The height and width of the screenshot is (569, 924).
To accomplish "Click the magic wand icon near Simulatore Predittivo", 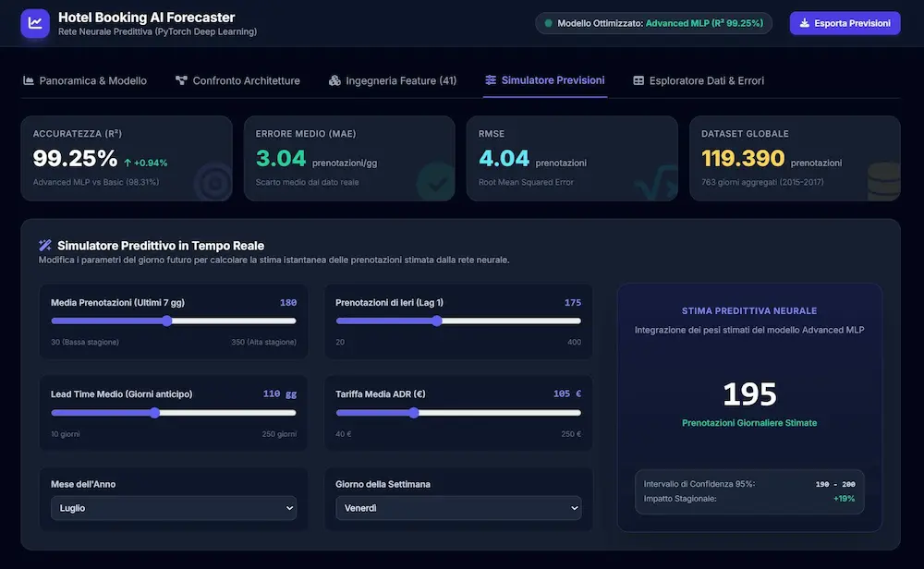I will [44, 246].
